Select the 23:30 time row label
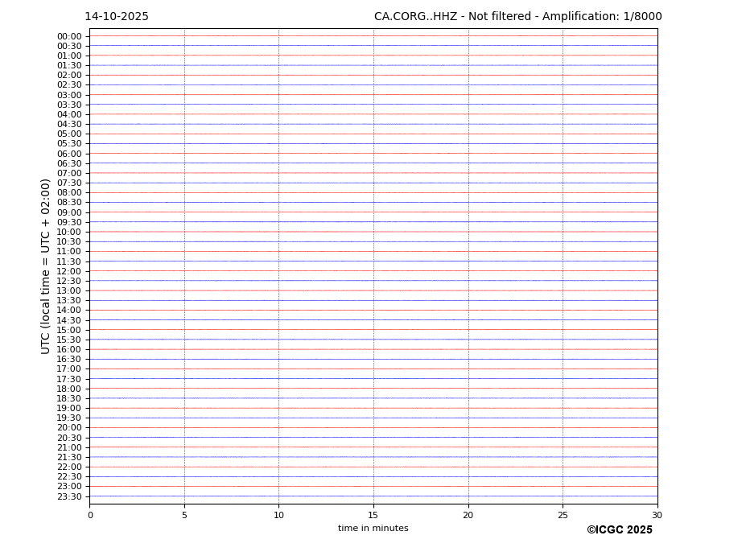746x560 pixels. (x=69, y=496)
